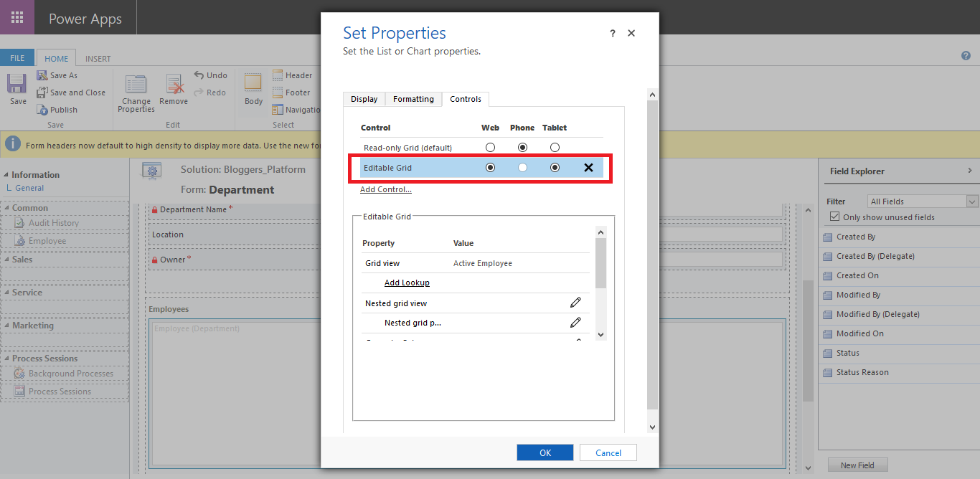Choose Phone option for Read-only Grid
The height and width of the screenshot is (479, 980).
pyautogui.click(x=522, y=147)
